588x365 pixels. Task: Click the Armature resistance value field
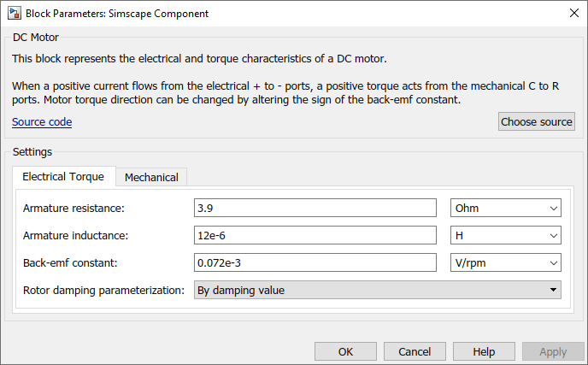(316, 208)
